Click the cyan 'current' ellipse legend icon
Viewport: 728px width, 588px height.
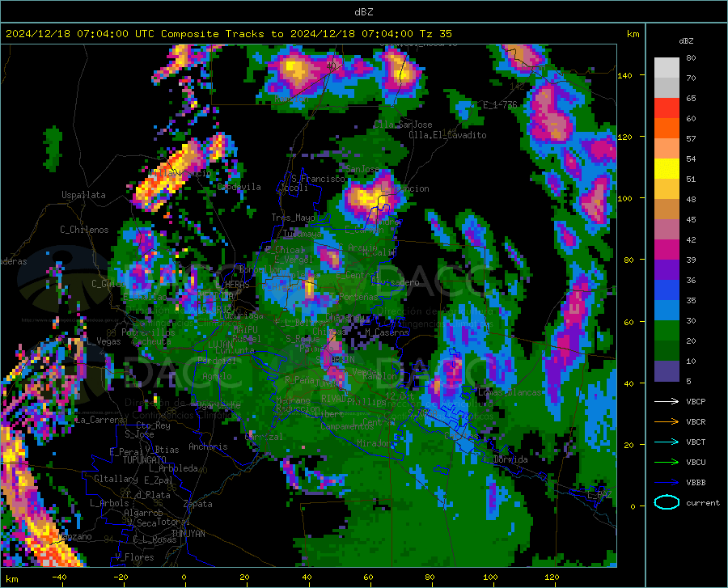point(667,502)
